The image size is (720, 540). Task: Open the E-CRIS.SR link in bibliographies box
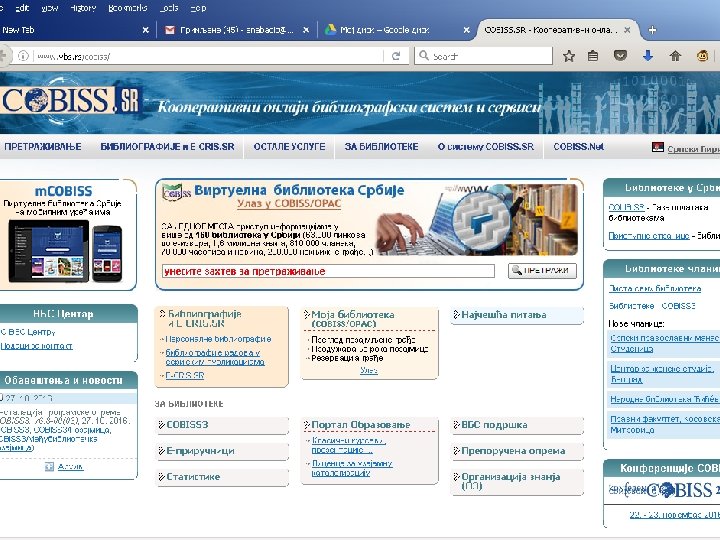click(x=185, y=375)
